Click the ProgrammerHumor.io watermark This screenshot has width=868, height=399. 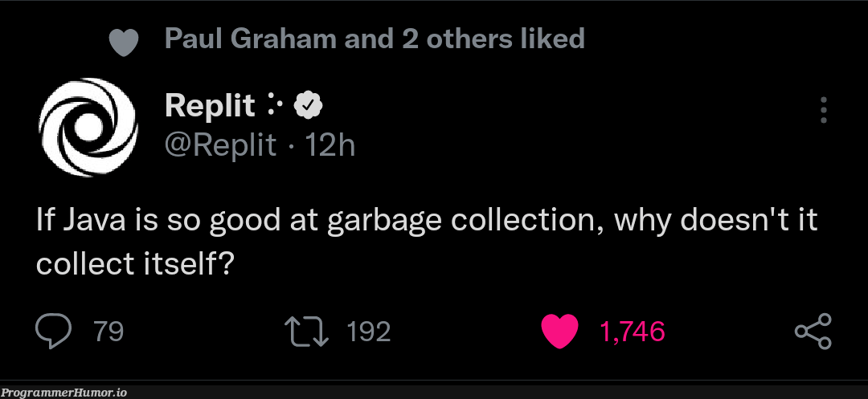[63, 393]
